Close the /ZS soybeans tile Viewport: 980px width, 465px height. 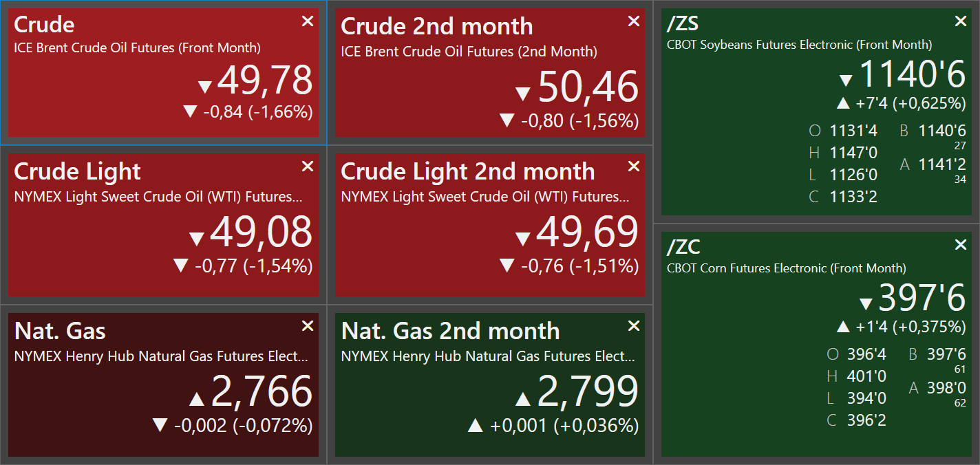point(961,21)
